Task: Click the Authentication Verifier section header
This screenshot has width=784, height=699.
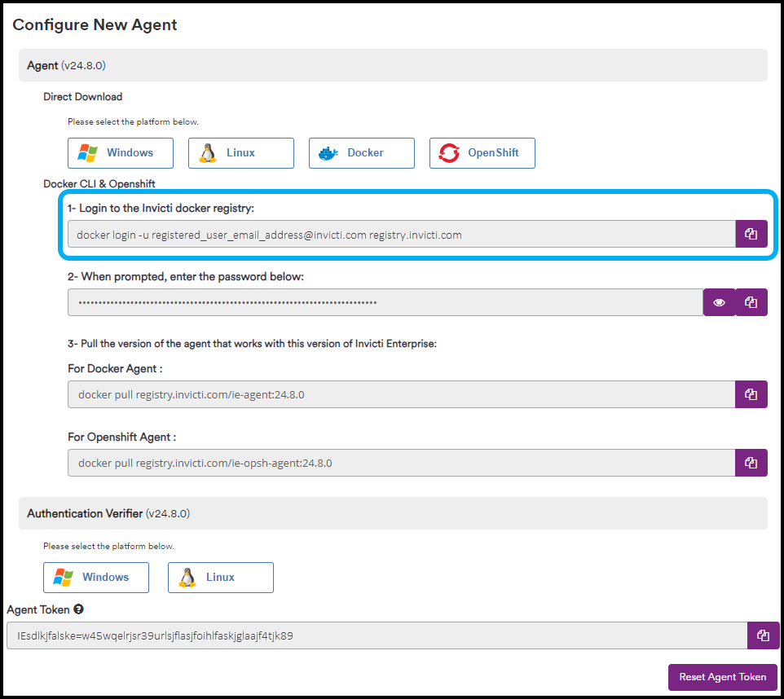Action: (x=393, y=513)
